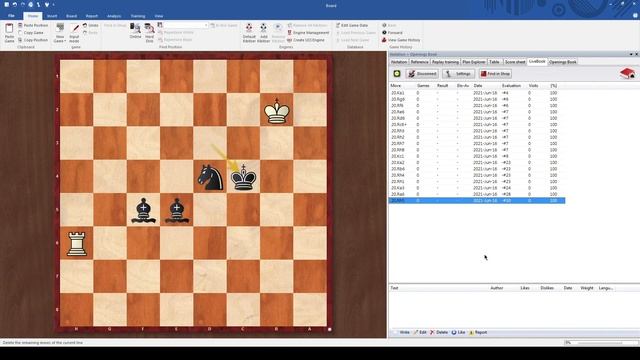Click the red book icon
640x360 pixels.
[x=627, y=73]
